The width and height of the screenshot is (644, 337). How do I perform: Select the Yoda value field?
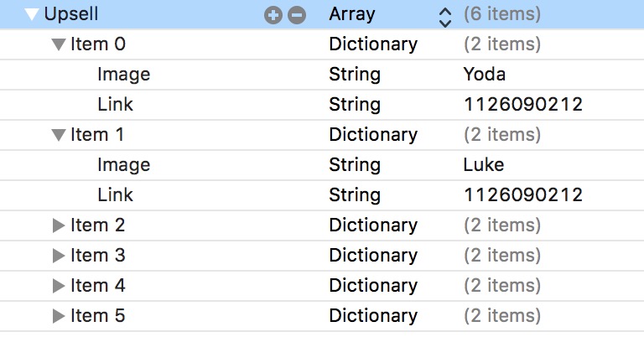485,75
